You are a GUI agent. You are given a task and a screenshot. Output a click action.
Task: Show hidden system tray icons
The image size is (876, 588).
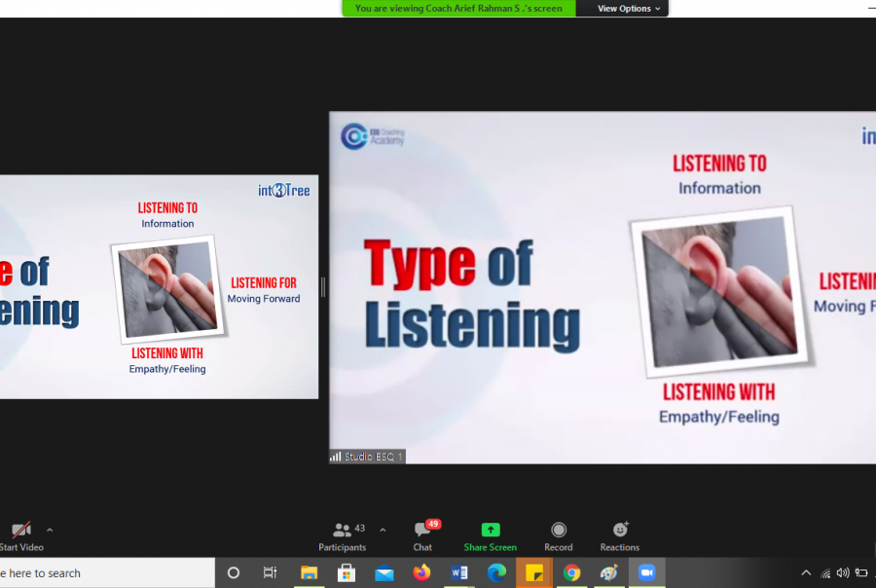[x=806, y=573]
